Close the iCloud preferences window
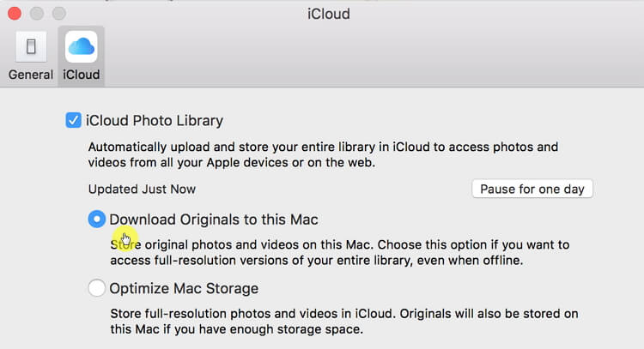644x349 pixels. (x=15, y=15)
